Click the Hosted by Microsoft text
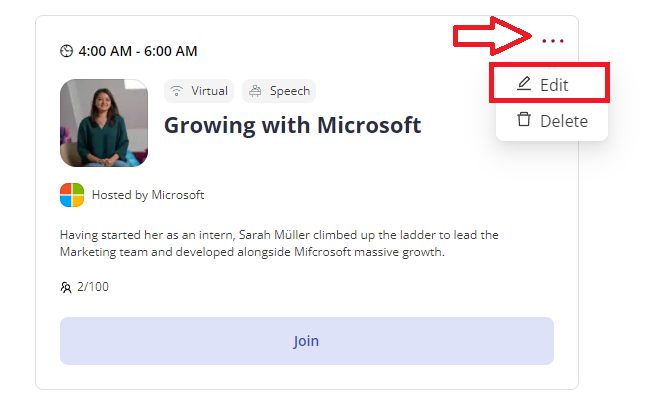The height and width of the screenshot is (398, 651). (148, 195)
